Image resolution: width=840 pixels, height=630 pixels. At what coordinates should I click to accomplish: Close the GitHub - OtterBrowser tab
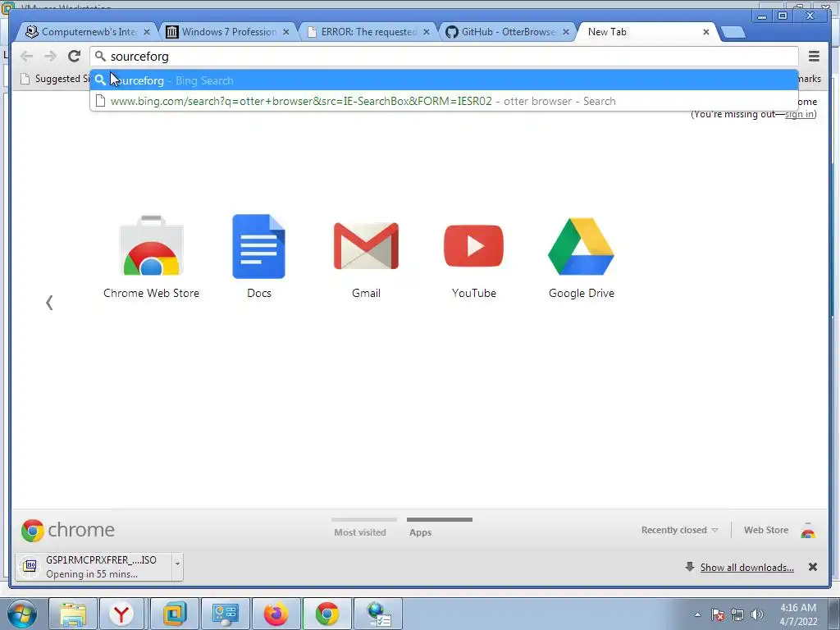tap(566, 32)
